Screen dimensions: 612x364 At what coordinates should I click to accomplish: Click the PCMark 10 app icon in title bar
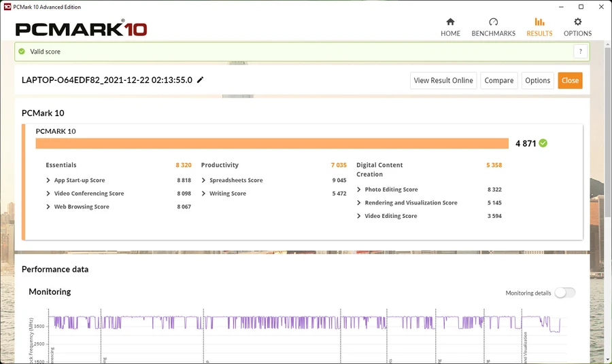(x=7, y=7)
